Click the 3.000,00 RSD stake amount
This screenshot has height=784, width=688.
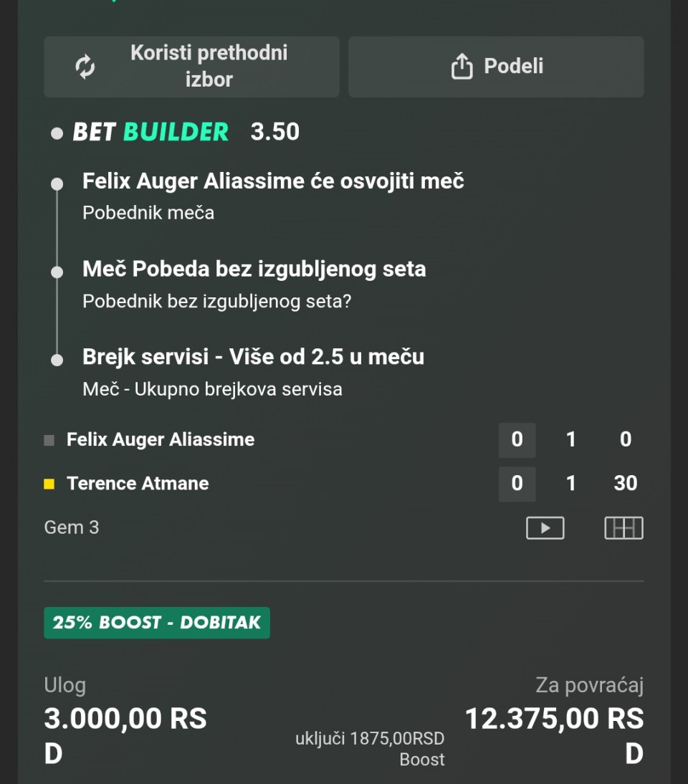coord(125,719)
